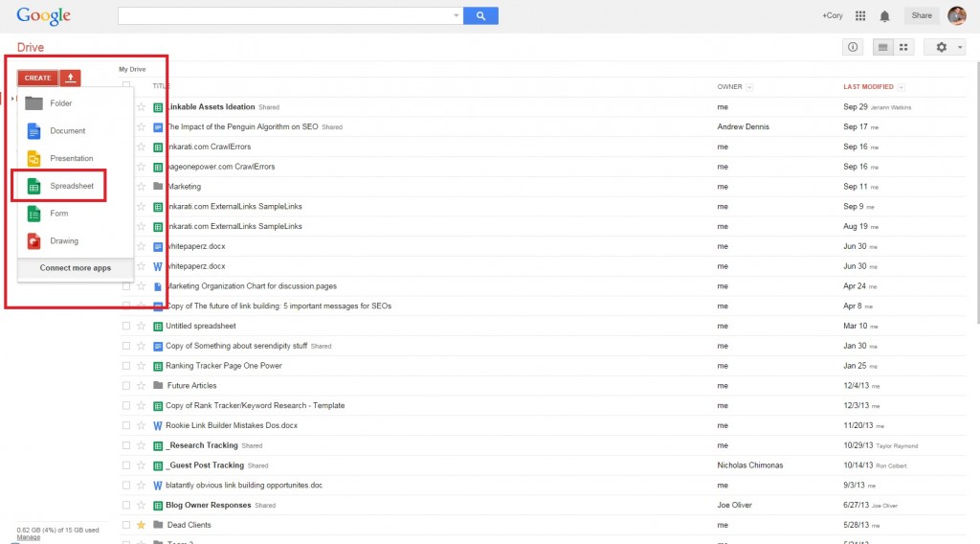
Task: Choose Folder from the Create menu
Action: [x=76, y=103]
